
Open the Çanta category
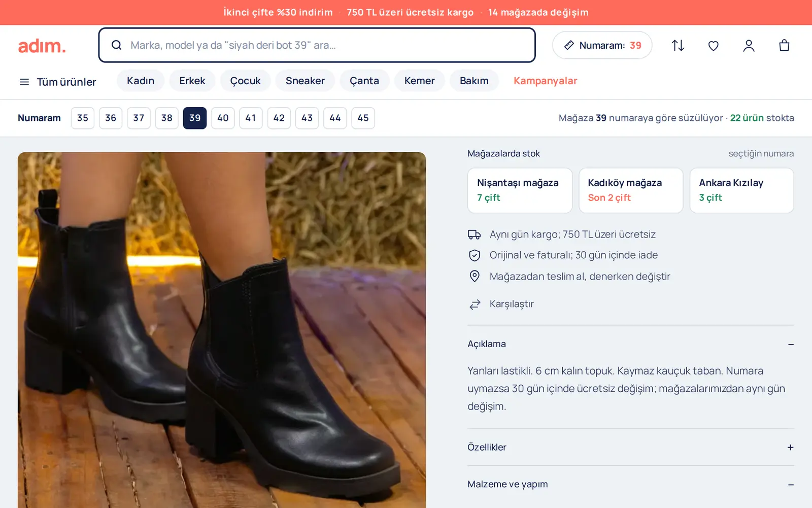click(364, 81)
